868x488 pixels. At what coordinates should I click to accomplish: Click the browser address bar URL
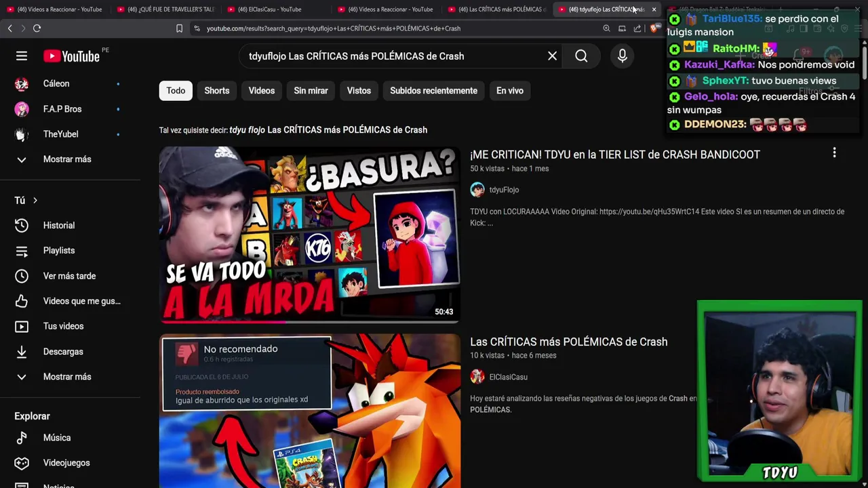(x=334, y=28)
